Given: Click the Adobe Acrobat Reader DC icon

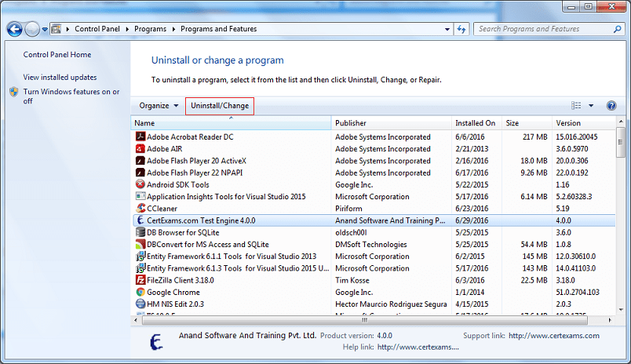Looking at the screenshot, I should point(140,136).
